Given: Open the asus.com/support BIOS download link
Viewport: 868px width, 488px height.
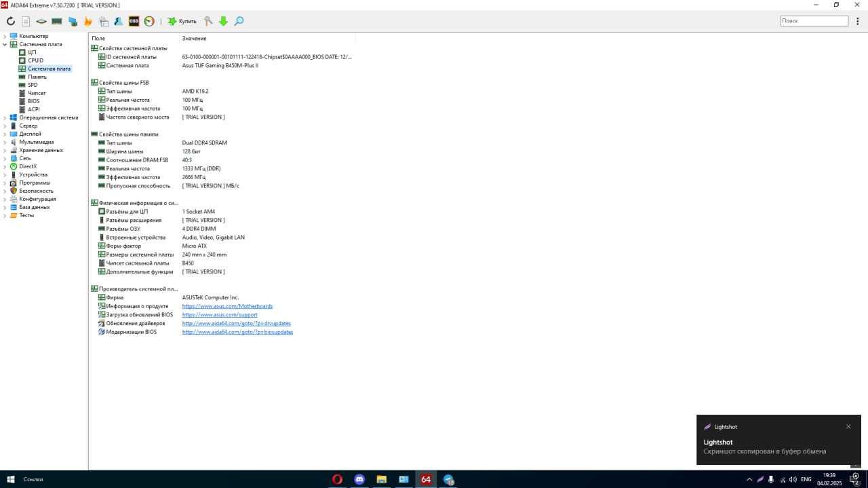Looking at the screenshot, I should tap(220, 315).
